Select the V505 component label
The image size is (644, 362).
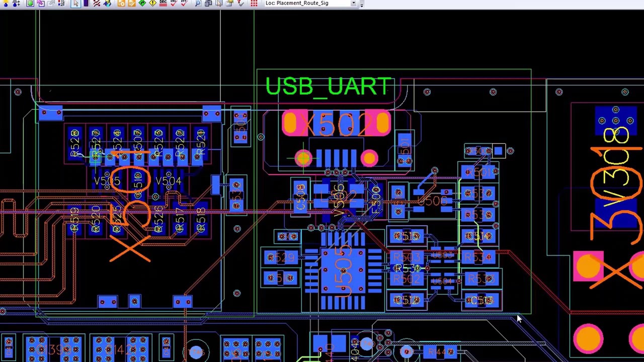(x=107, y=181)
